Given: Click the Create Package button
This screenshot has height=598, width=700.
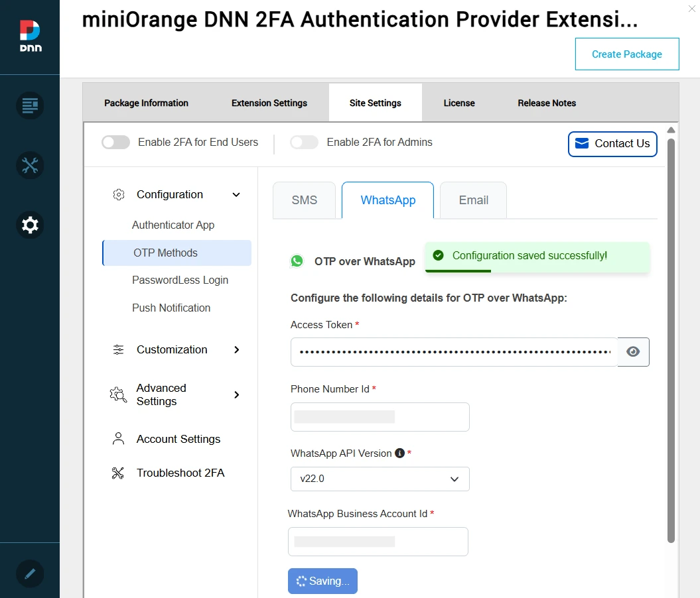Looking at the screenshot, I should (627, 54).
